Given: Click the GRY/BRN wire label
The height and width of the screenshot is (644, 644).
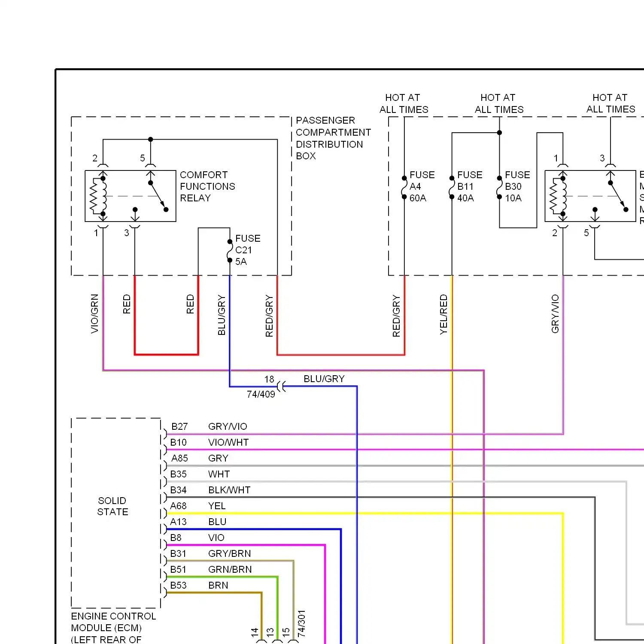Looking at the screenshot, I should (x=230, y=553).
